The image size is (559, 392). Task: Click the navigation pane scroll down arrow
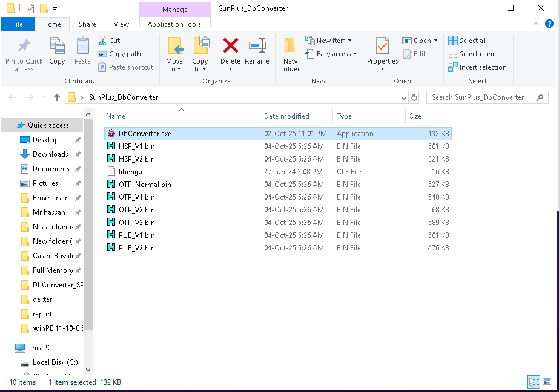[88, 370]
